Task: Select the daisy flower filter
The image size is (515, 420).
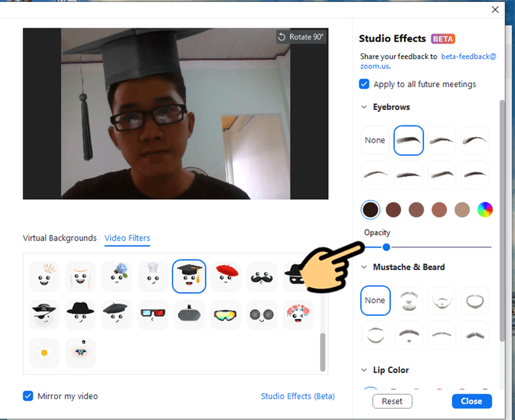Action: 44,352
